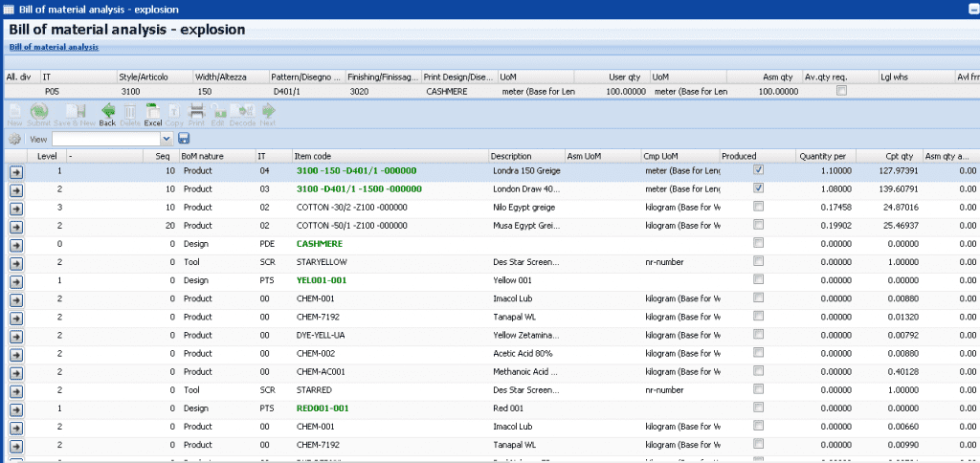This screenshot has width=980, height=463.
Task: Save the view with the floppy disk icon
Action: (x=184, y=139)
